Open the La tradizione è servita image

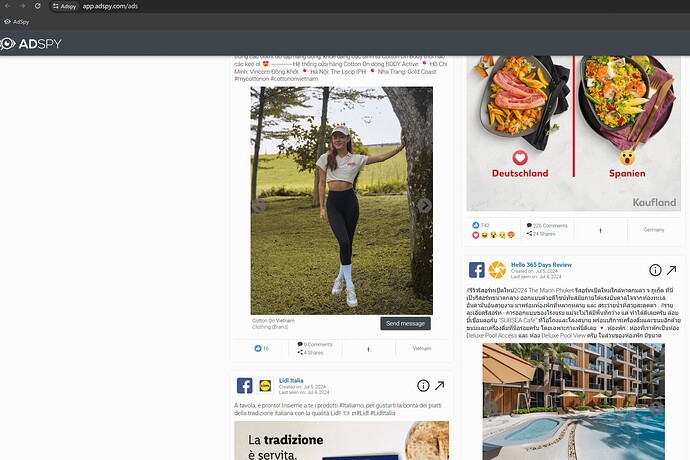click(341, 441)
